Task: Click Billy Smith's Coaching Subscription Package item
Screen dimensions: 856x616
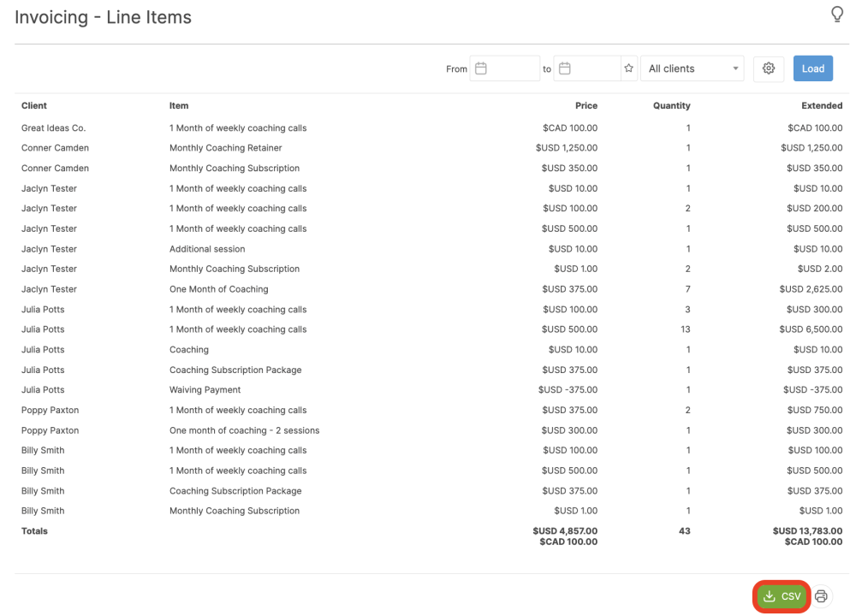Action: tap(235, 490)
